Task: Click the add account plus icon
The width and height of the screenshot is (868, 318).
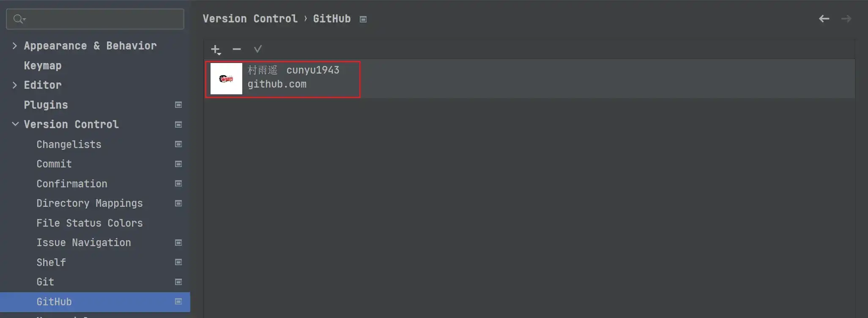Action: point(216,49)
